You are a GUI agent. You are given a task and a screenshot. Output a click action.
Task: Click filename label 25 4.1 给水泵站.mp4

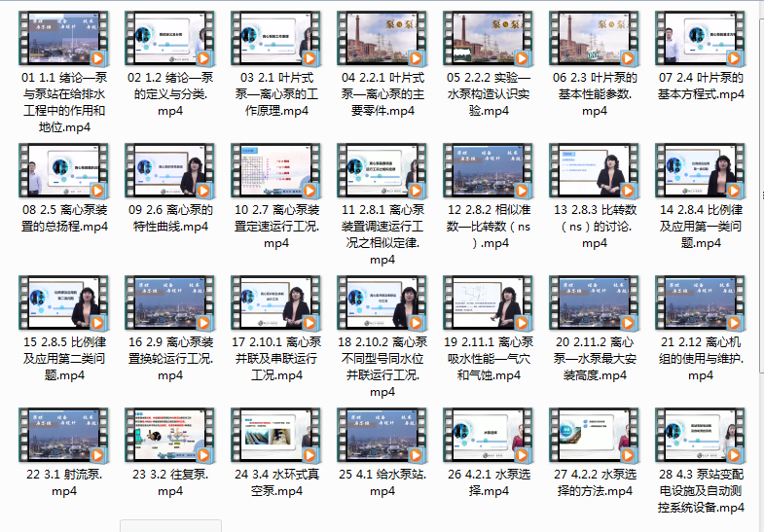[382, 482]
